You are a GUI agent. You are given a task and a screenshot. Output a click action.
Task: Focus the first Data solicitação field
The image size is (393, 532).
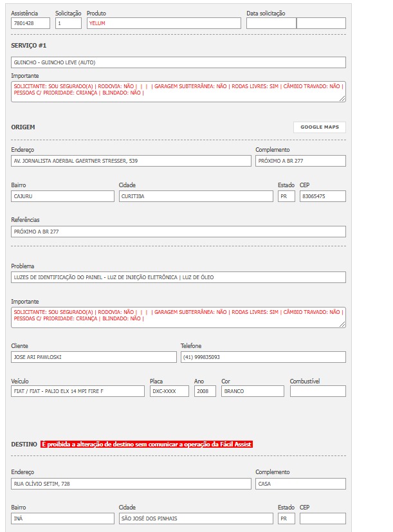pyautogui.click(x=271, y=23)
